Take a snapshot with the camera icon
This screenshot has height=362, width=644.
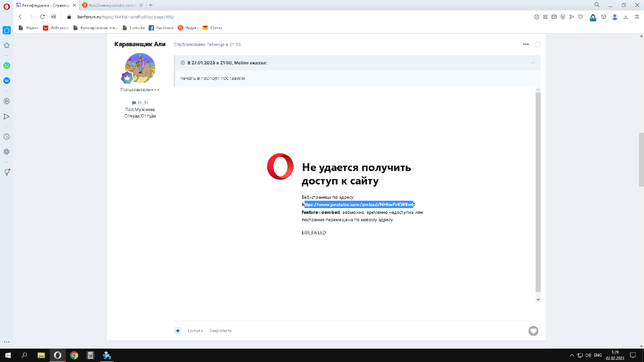[554, 17]
